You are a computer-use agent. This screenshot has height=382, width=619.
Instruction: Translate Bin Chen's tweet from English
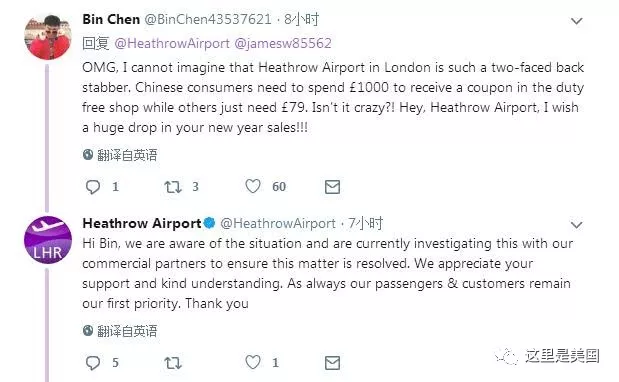120,155
